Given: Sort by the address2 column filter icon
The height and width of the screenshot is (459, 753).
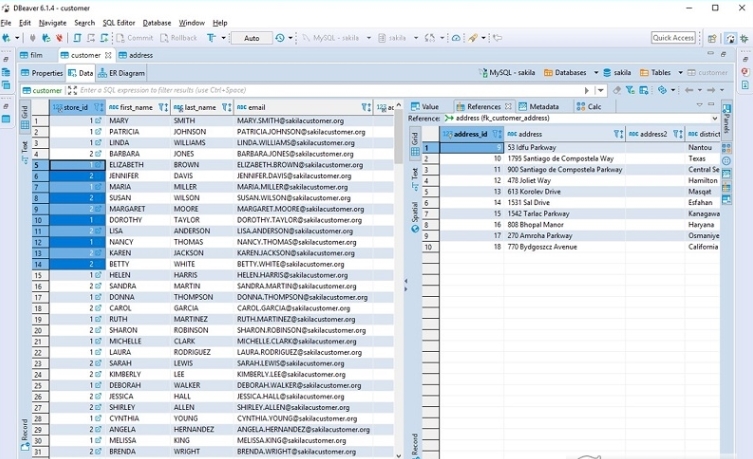Looking at the screenshot, I should (x=678, y=134).
